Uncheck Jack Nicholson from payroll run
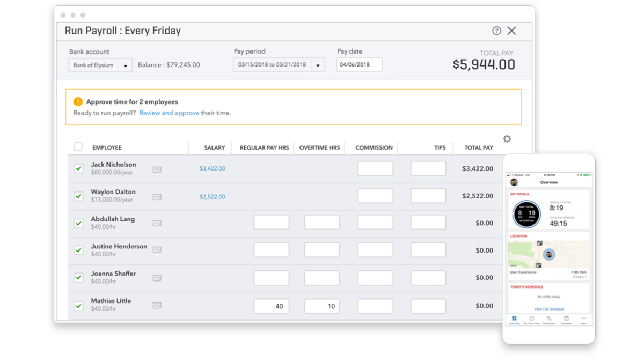This screenshot has height=362, width=644. click(x=78, y=168)
